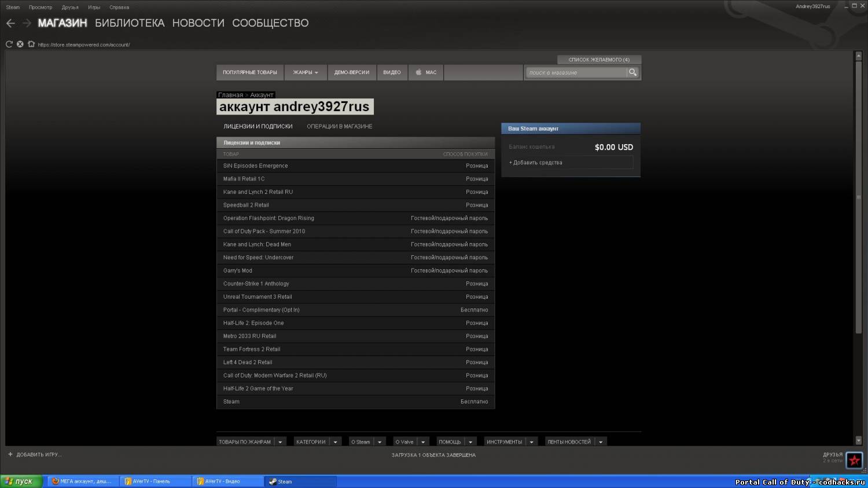The height and width of the screenshot is (488, 868).
Task: Expand the ЛЕНТЫ НОВОСТЕЙ arrow
Action: (601, 442)
